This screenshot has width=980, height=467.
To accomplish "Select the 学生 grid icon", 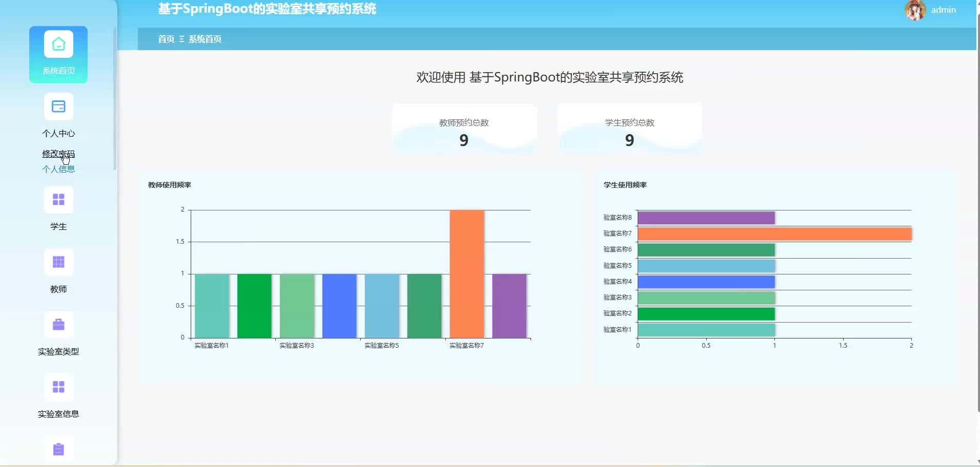I will [x=58, y=200].
